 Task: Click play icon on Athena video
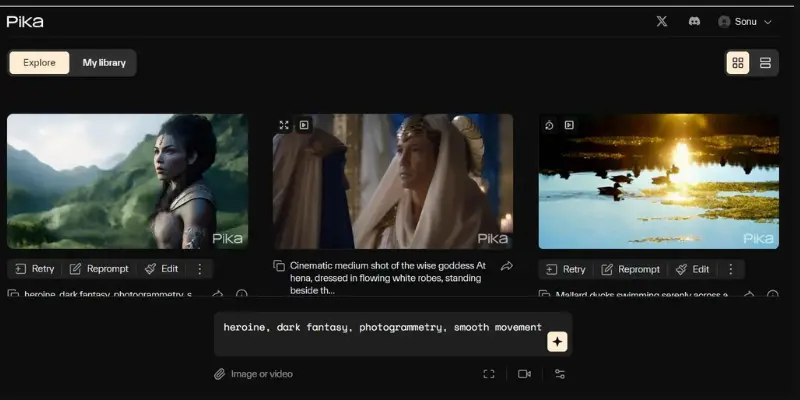(x=304, y=125)
